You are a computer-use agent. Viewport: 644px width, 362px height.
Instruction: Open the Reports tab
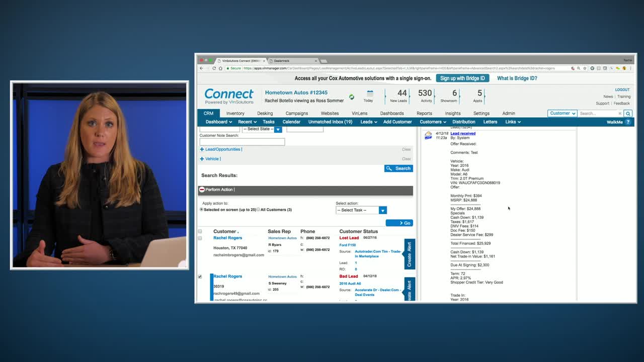tap(424, 114)
